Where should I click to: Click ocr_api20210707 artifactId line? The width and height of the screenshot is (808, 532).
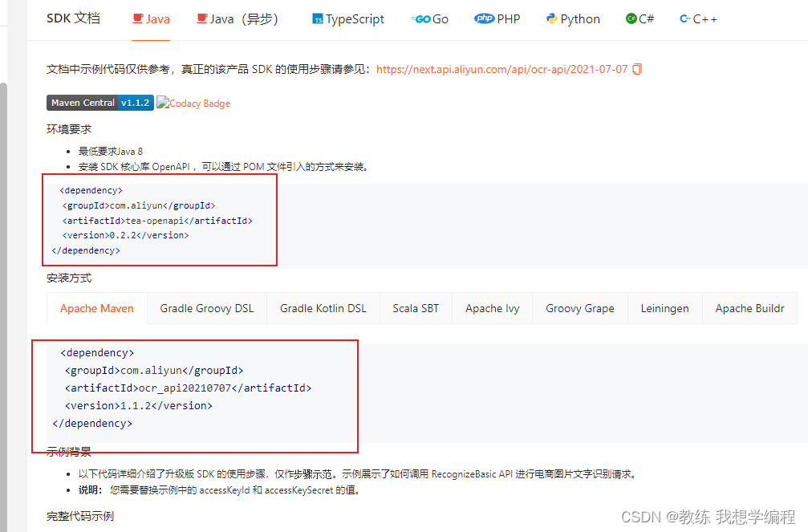tap(188, 388)
